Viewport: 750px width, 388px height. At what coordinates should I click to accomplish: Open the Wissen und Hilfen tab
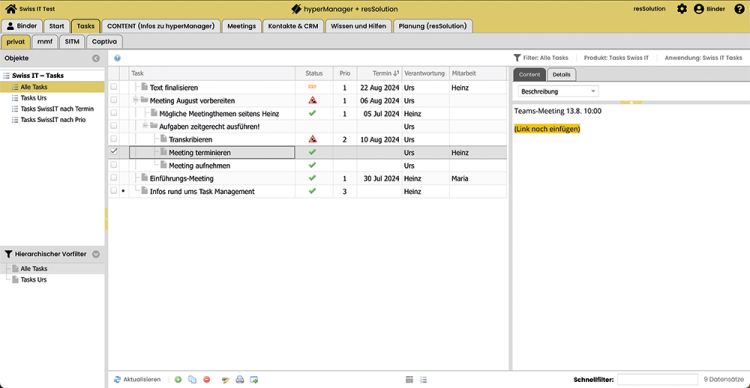[358, 26]
